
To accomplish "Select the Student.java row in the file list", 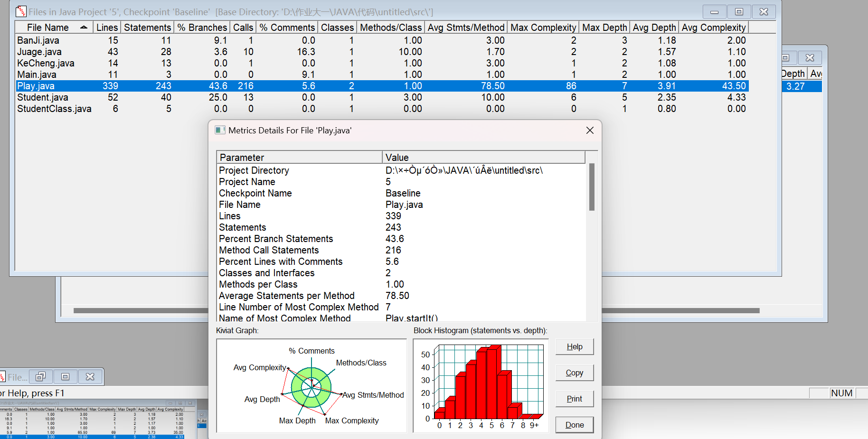I will (43, 97).
